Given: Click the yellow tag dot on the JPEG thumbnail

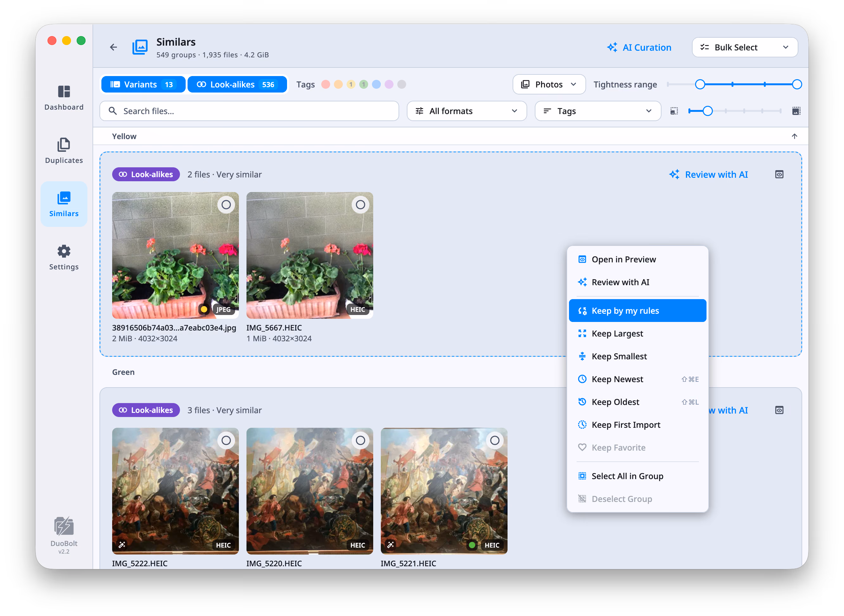Looking at the screenshot, I should [x=204, y=309].
